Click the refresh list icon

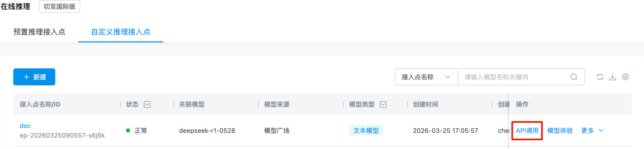tap(600, 77)
